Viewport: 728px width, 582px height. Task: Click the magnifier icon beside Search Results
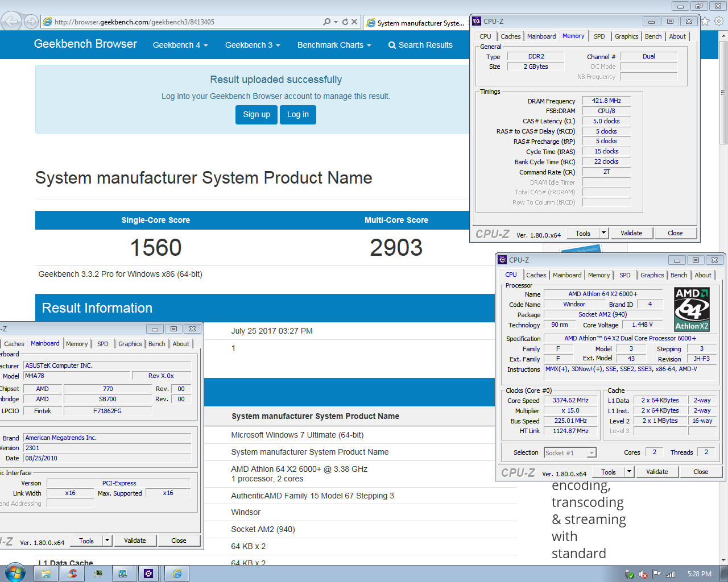[x=392, y=45]
